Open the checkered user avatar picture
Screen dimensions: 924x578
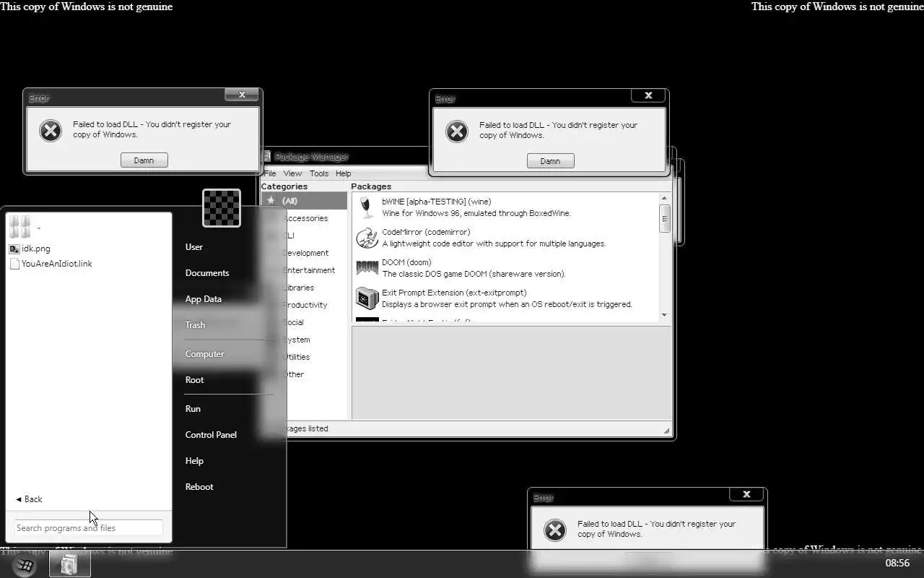coord(222,208)
